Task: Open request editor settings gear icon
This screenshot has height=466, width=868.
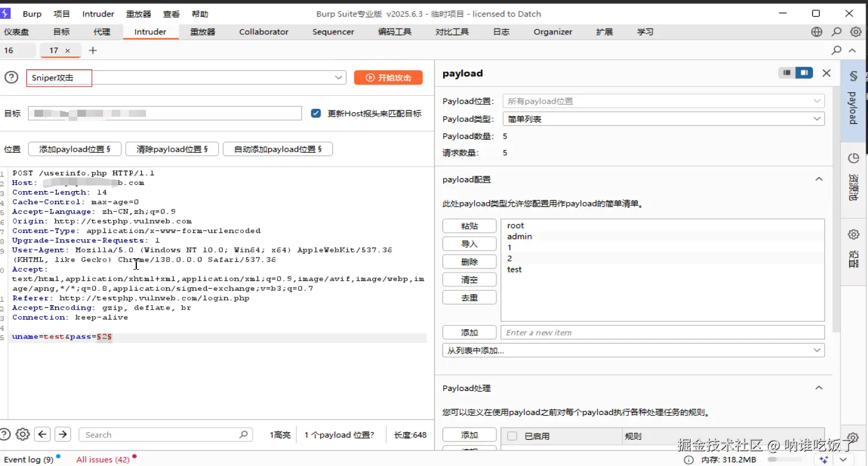Action: pos(22,435)
